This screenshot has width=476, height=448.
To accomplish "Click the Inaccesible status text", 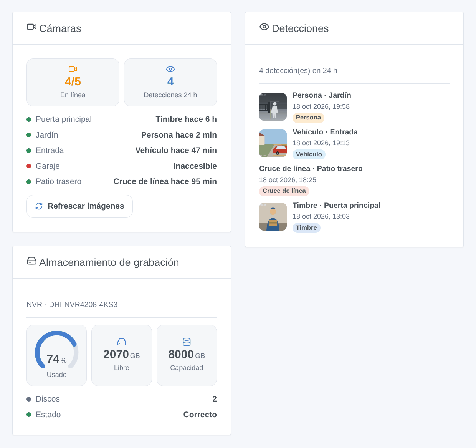I will [195, 166].
